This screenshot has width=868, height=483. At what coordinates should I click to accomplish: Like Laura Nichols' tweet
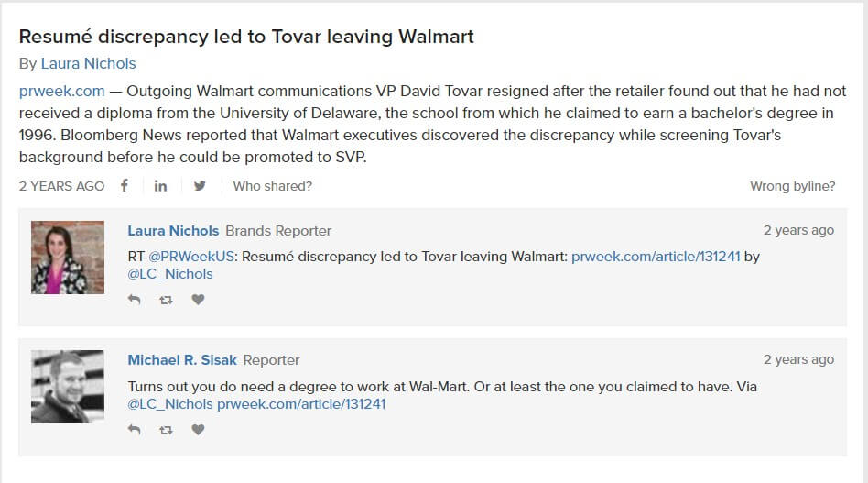[198, 300]
